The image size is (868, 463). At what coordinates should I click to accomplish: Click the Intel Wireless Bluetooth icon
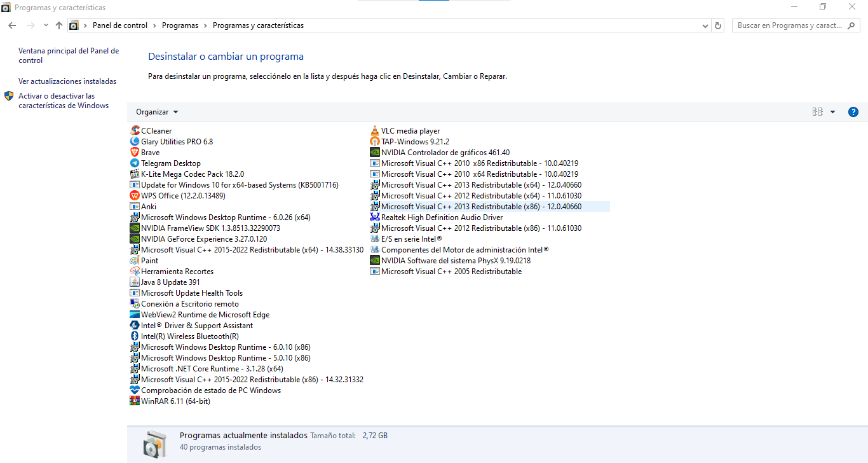click(x=135, y=336)
